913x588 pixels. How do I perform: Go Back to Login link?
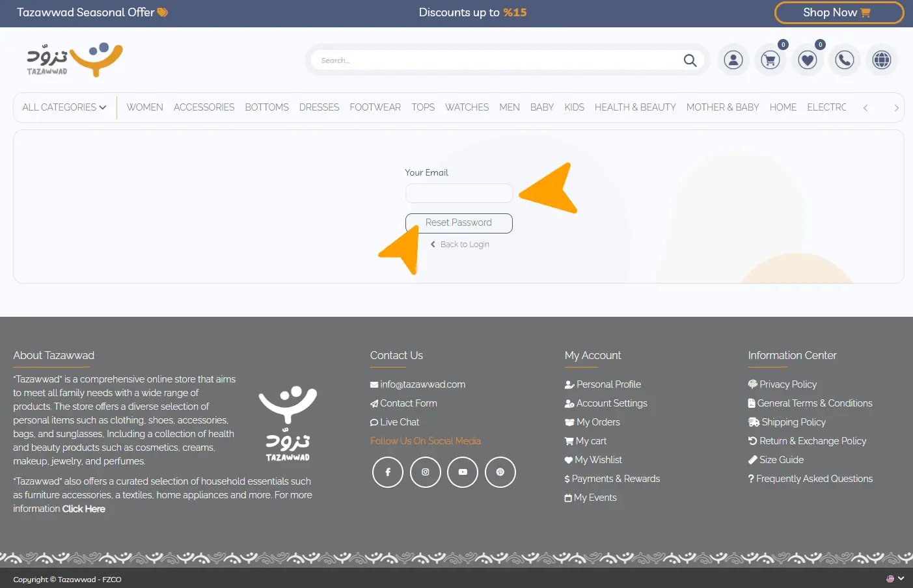pyautogui.click(x=460, y=245)
